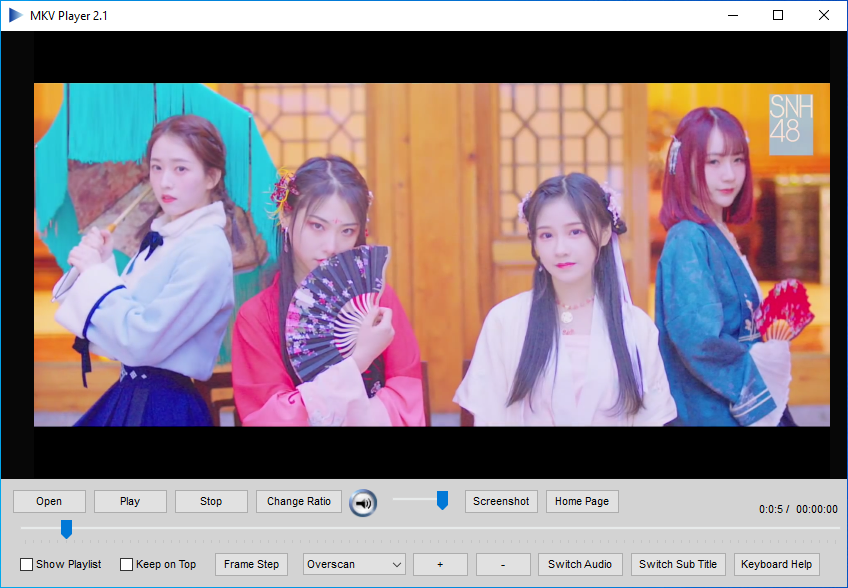Advance one frame with Frame Step
The width and height of the screenshot is (848, 588).
click(252, 565)
